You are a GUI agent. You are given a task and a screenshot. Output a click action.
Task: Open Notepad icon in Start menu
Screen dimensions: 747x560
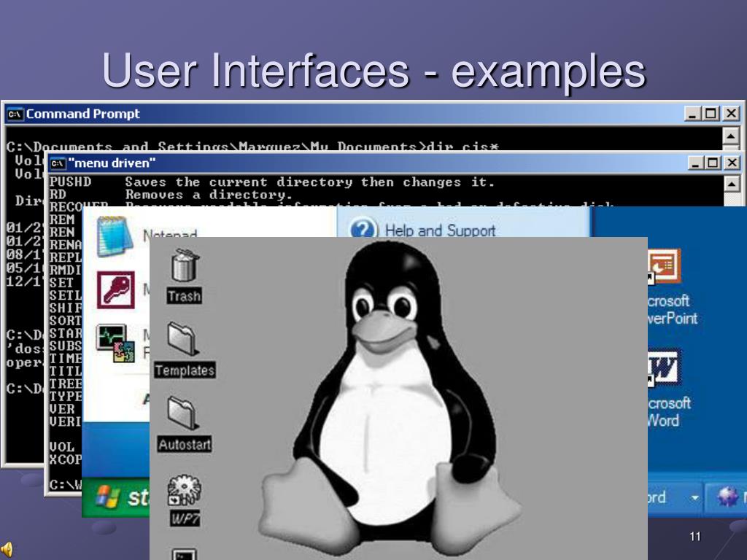115,237
